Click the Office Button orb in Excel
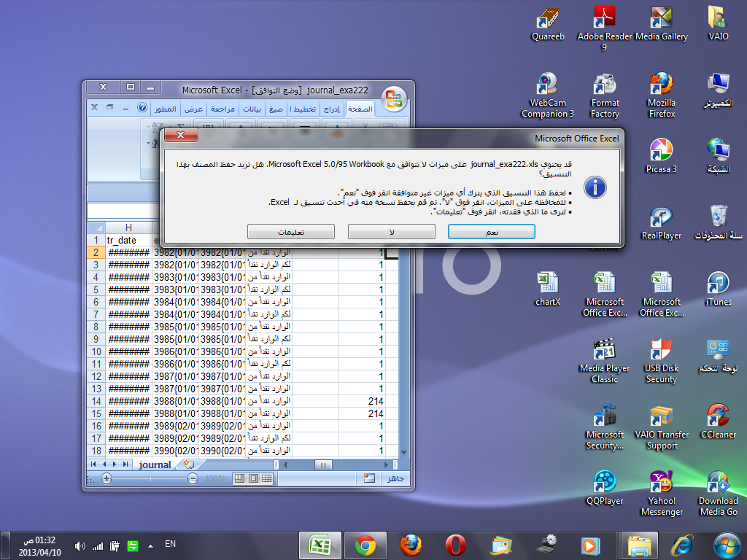 (x=394, y=98)
